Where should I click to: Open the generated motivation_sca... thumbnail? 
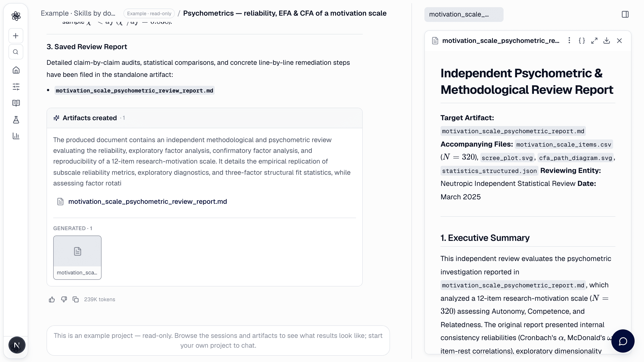pyautogui.click(x=77, y=258)
